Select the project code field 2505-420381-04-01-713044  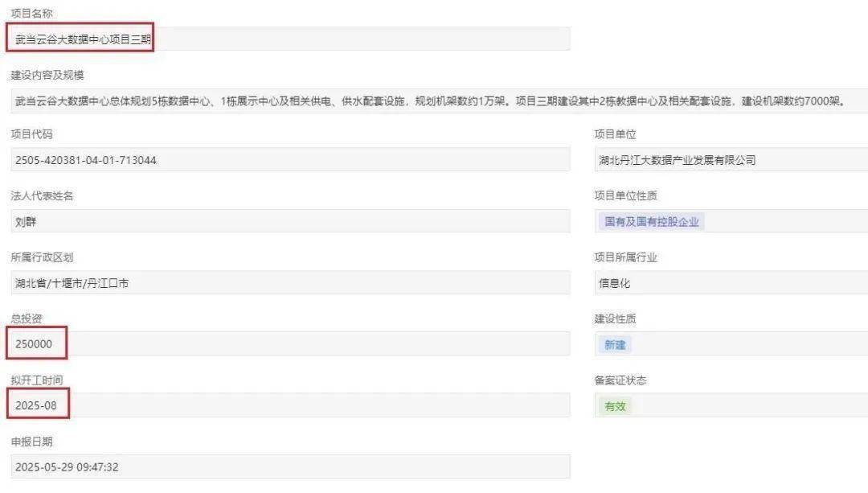point(289,160)
